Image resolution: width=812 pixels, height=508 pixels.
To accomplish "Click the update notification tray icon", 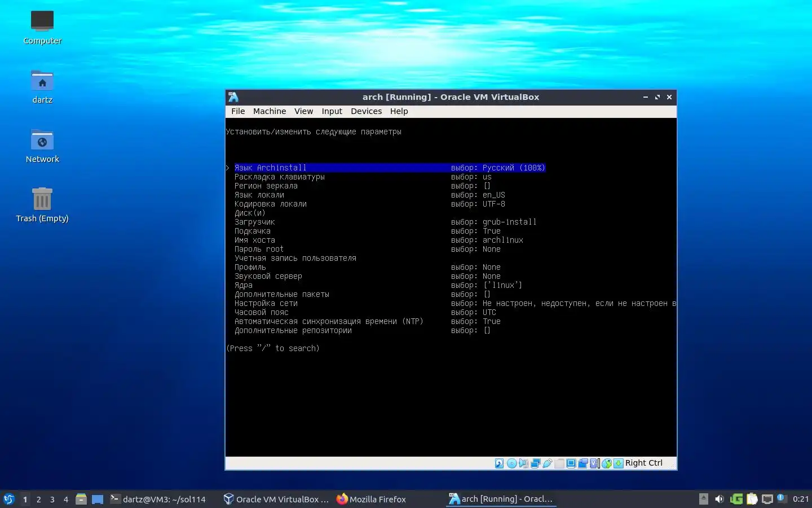I will pyautogui.click(x=782, y=498).
